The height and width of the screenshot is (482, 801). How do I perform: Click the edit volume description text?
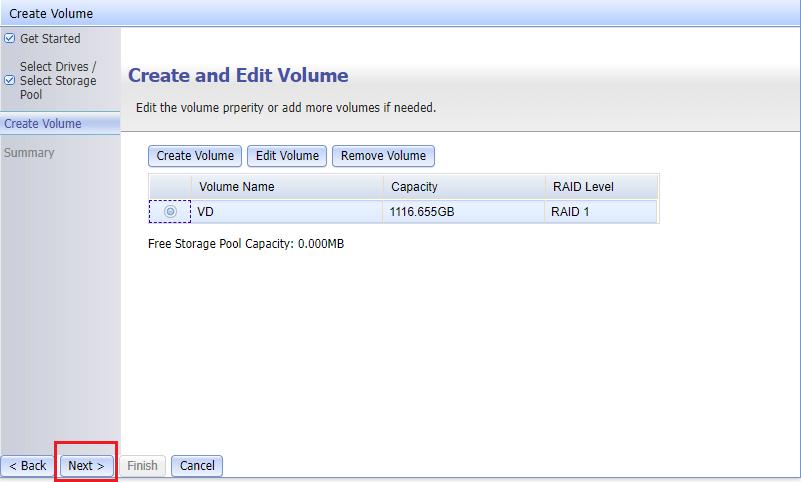tap(286, 108)
